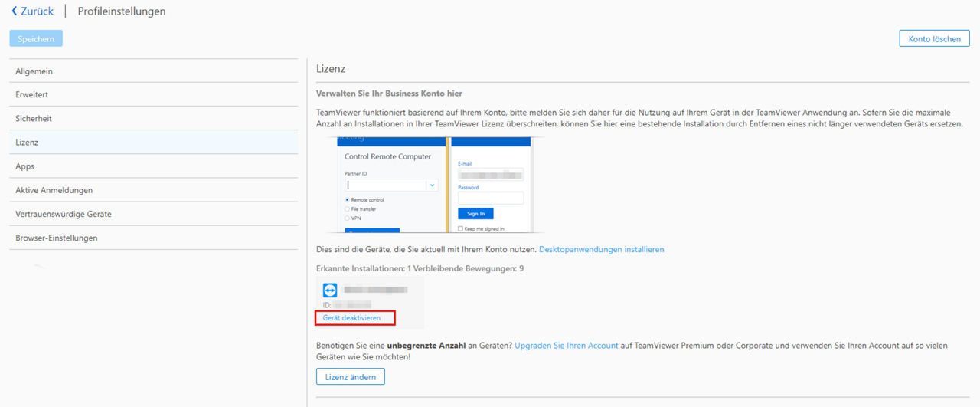The image size is (980, 407).
Task: Click the TeamViewer device icon
Action: [330, 290]
